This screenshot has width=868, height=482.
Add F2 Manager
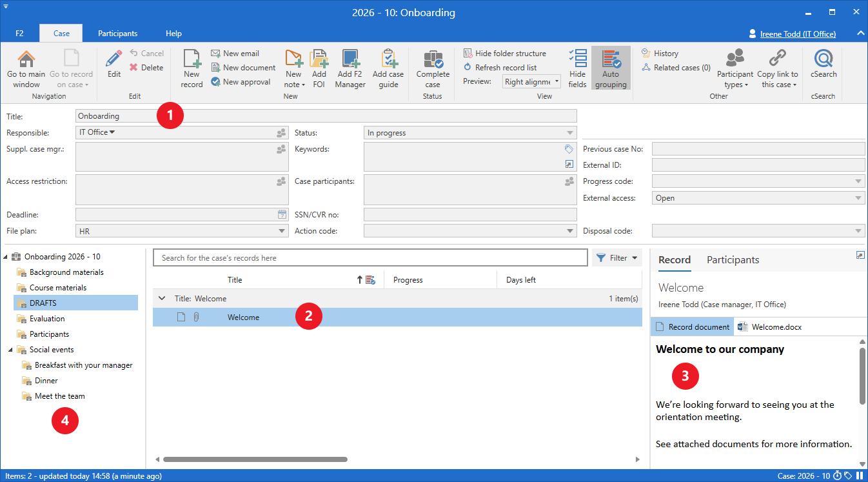coord(350,68)
